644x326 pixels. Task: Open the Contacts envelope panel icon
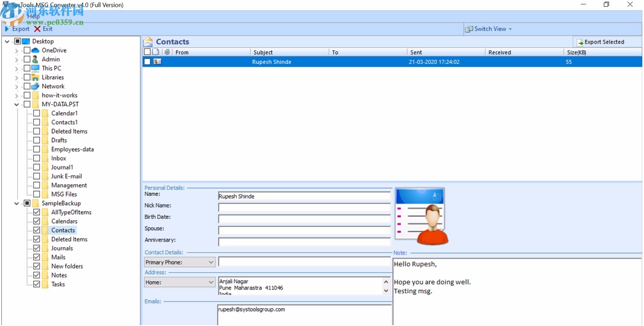148,41
